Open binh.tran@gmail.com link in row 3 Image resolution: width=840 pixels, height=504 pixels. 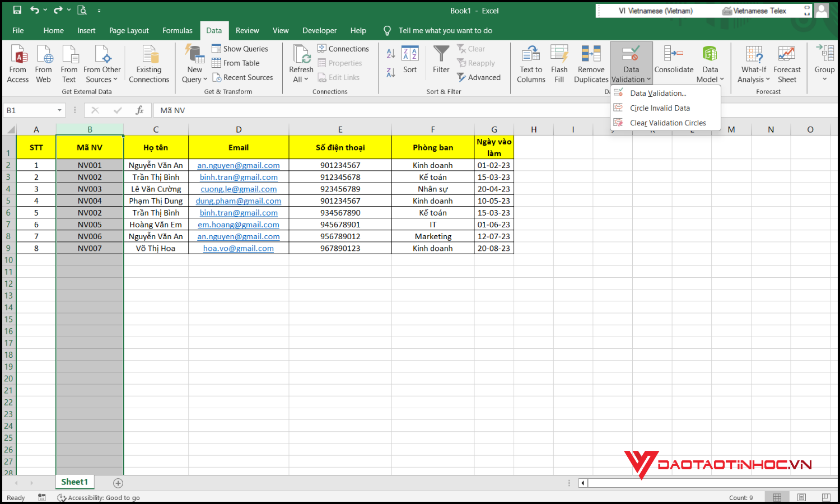[239, 177]
